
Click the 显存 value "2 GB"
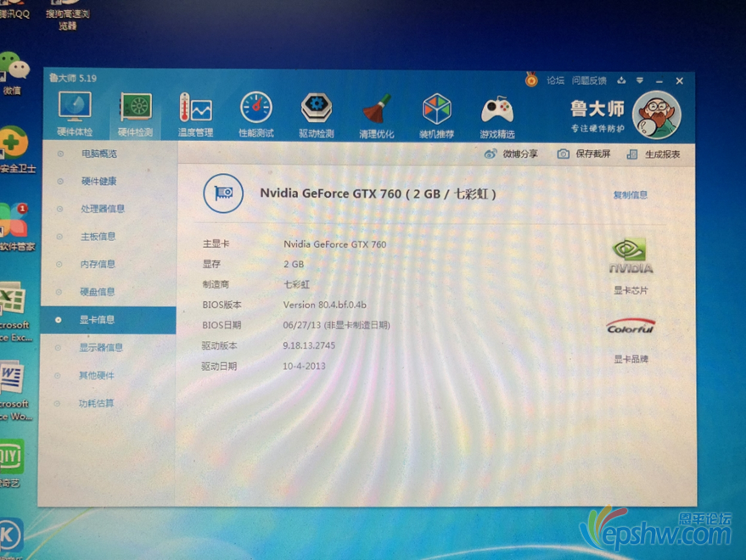(294, 264)
